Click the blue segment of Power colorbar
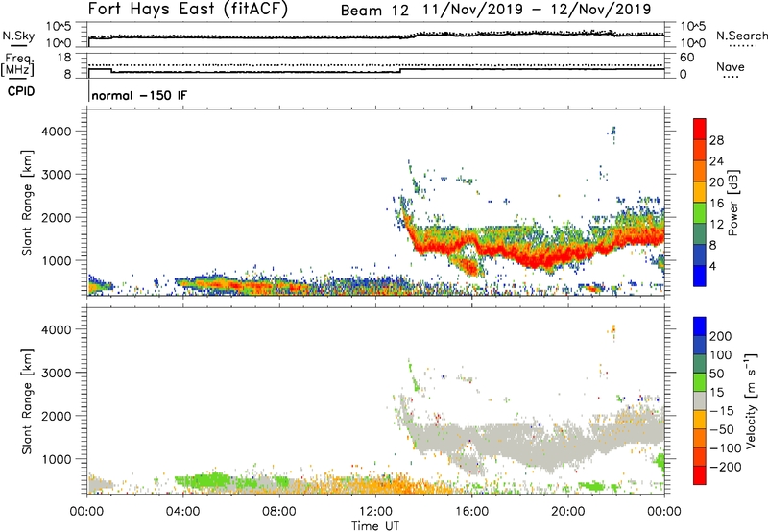The image size is (768, 532). pos(700,277)
